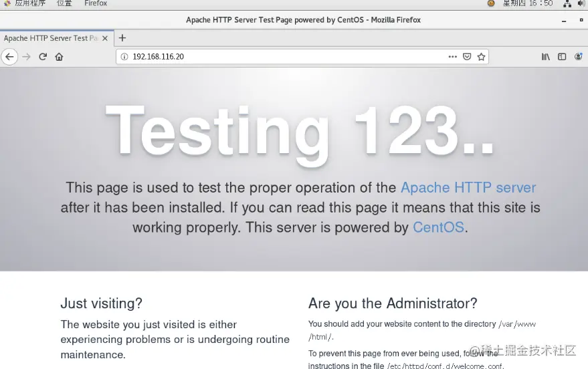Click the clock in the top panel
588x369 pixels.
(528, 3)
